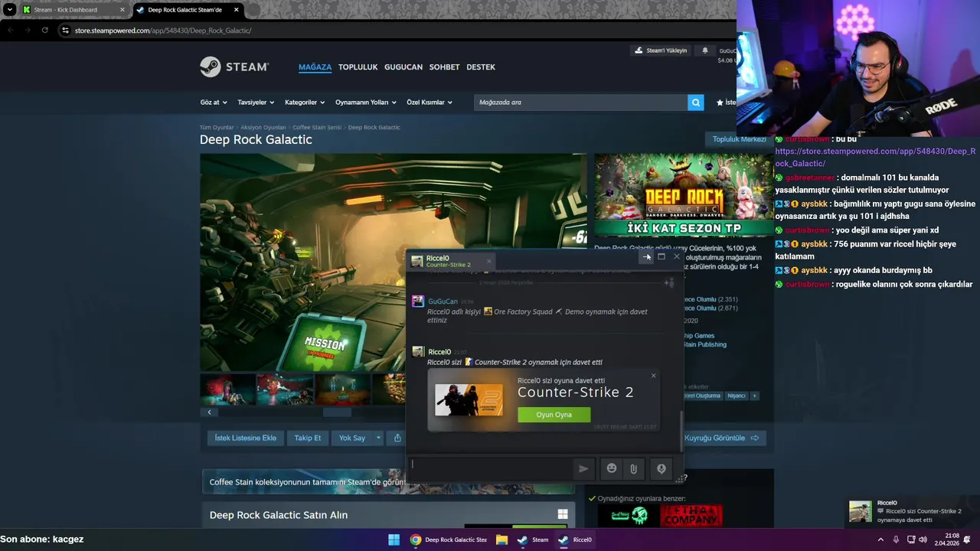This screenshot has height=551, width=980.
Task: Click the blue store search magnifier button
Action: click(x=695, y=102)
